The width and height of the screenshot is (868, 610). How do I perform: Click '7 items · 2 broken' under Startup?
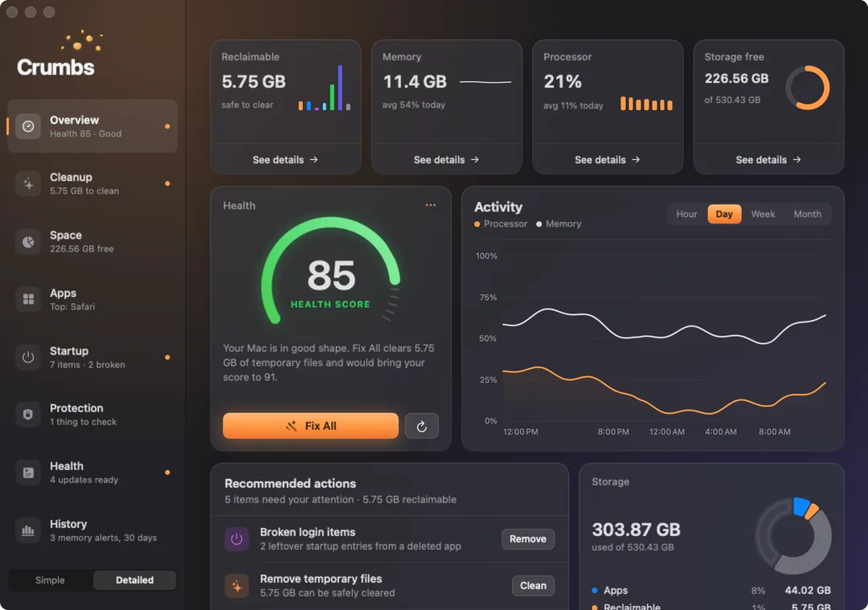[x=88, y=365]
